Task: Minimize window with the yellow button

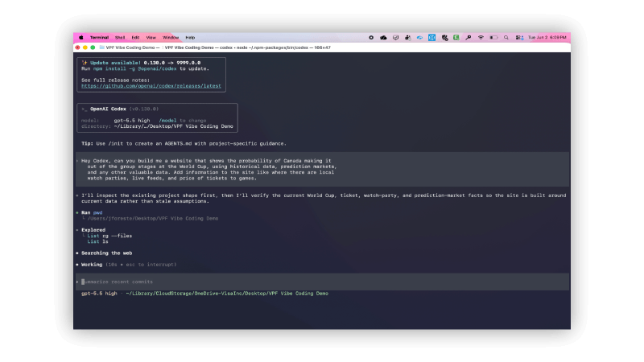Action: [85, 47]
